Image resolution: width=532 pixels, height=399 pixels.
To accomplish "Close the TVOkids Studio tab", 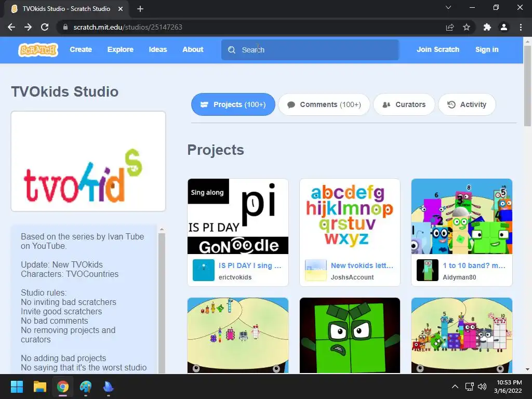I will (121, 9).
